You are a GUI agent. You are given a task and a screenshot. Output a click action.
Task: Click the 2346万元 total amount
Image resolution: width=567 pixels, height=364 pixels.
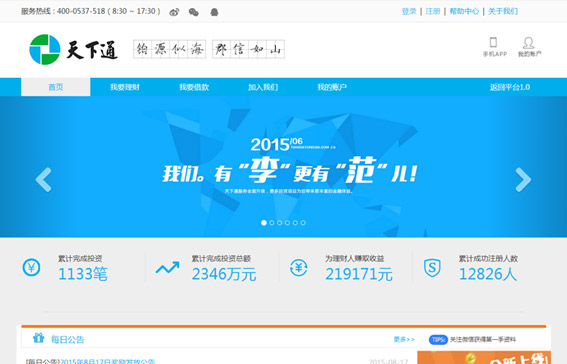pos(224,274)
